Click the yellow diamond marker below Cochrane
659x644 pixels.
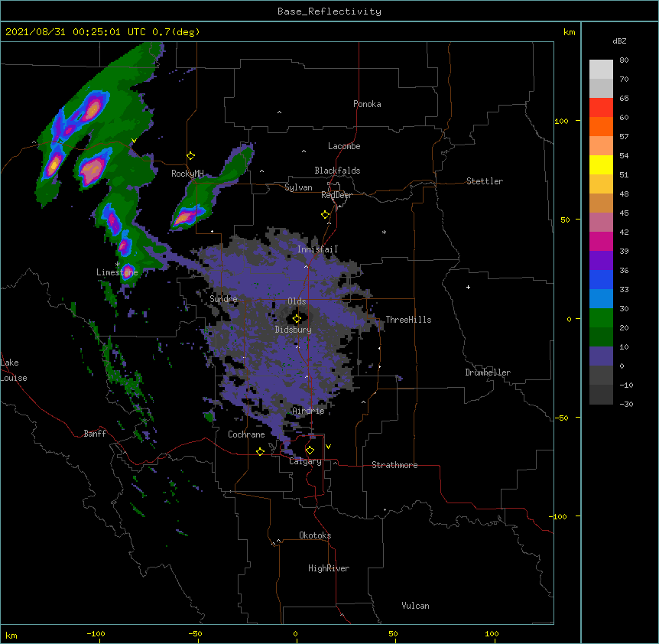pos(260,451)
